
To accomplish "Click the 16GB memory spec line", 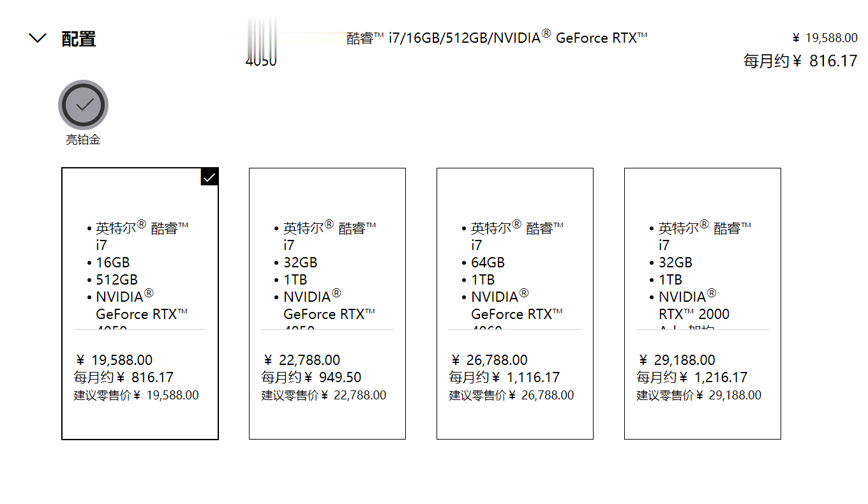I will click(x=112, y=263).
